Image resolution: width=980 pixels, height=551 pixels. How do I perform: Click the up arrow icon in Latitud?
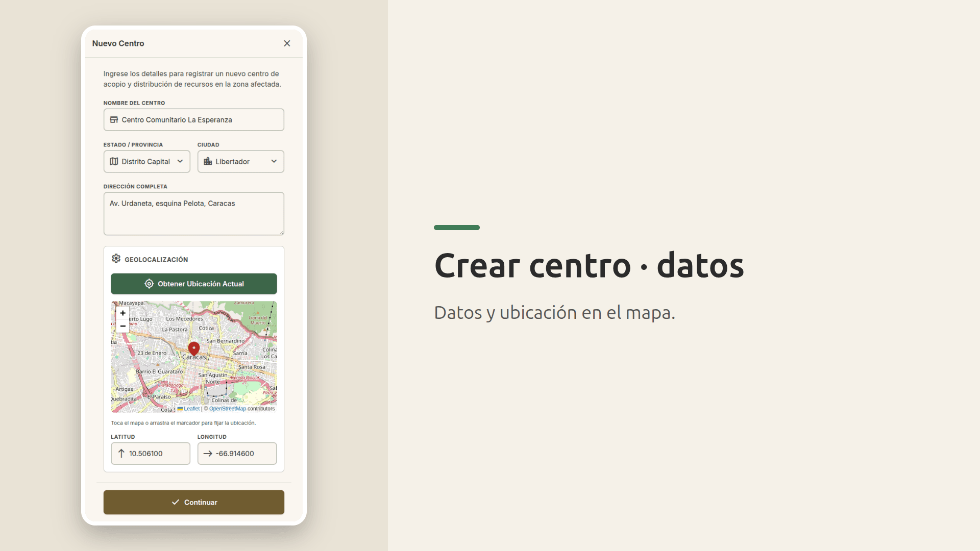click(121, 453)
